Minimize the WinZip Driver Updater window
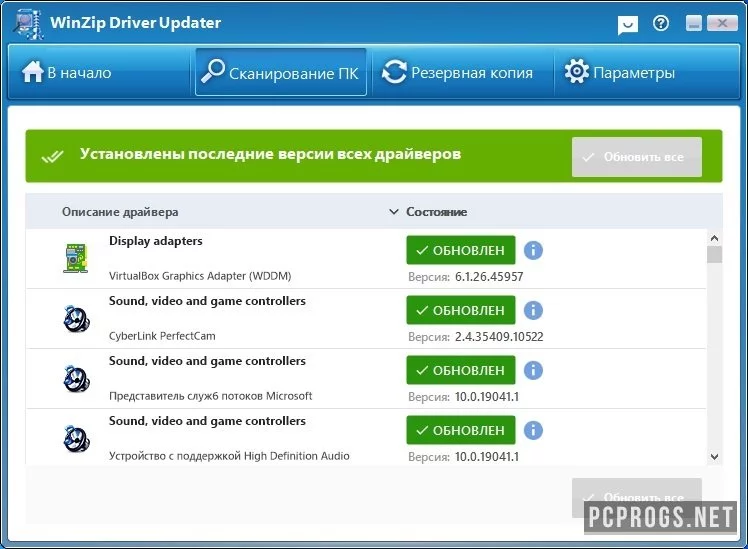This screenshot has height=549, width=748. tap(694, 23)
